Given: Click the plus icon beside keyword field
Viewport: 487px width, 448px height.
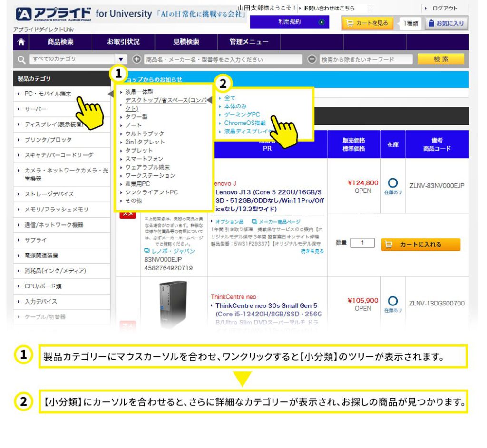Looking at the screenshot, I should pos(137,59).
